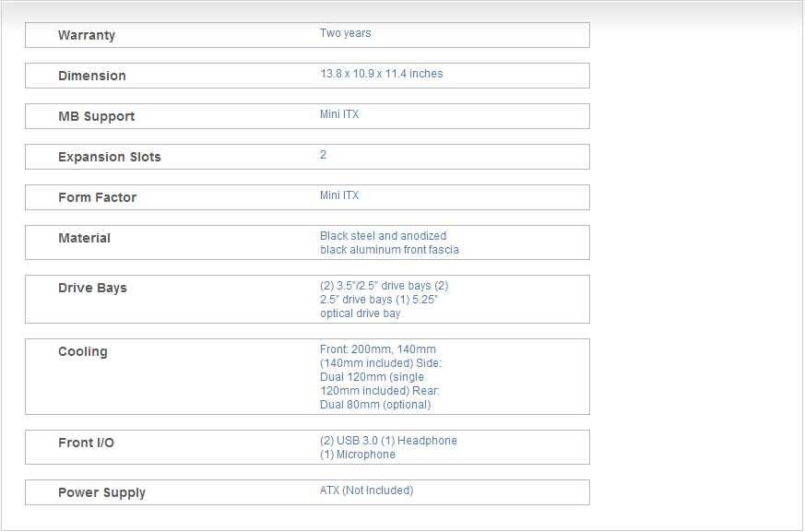Viewport: 805px width, 532px height.
Task: Select the '13.8 x 10.9 x 11.4 inches' text
Action: [x=382, y=74]
